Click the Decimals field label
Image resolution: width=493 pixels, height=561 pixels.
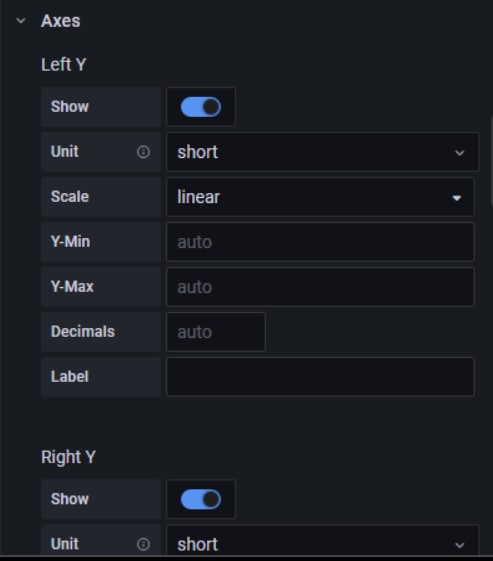point(83,331)
